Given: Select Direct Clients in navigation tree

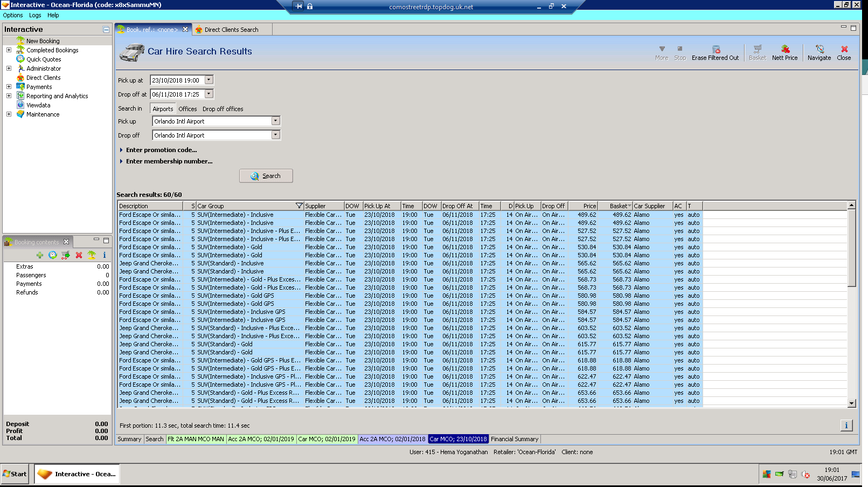Looking at the screenshot, I should coord(44,78).
